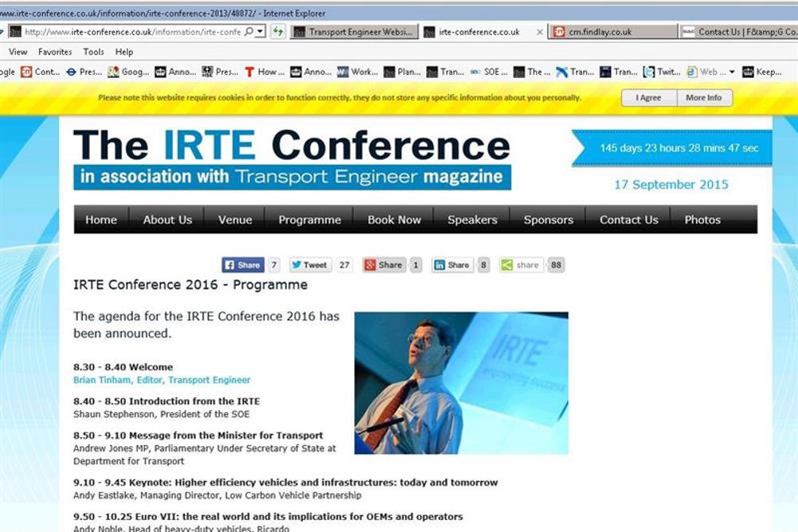Click the green ShareThis share button

click(521, 264)
